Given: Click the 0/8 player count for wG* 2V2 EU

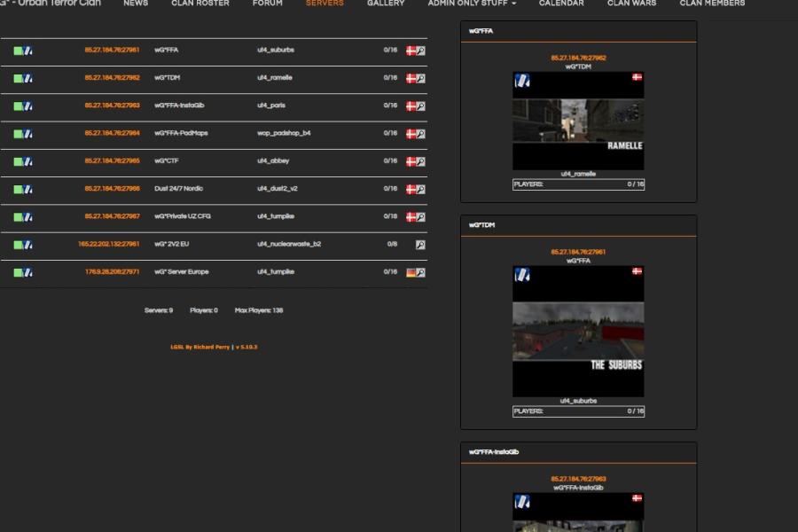Looking at the screenshot, I should [392, 244].
